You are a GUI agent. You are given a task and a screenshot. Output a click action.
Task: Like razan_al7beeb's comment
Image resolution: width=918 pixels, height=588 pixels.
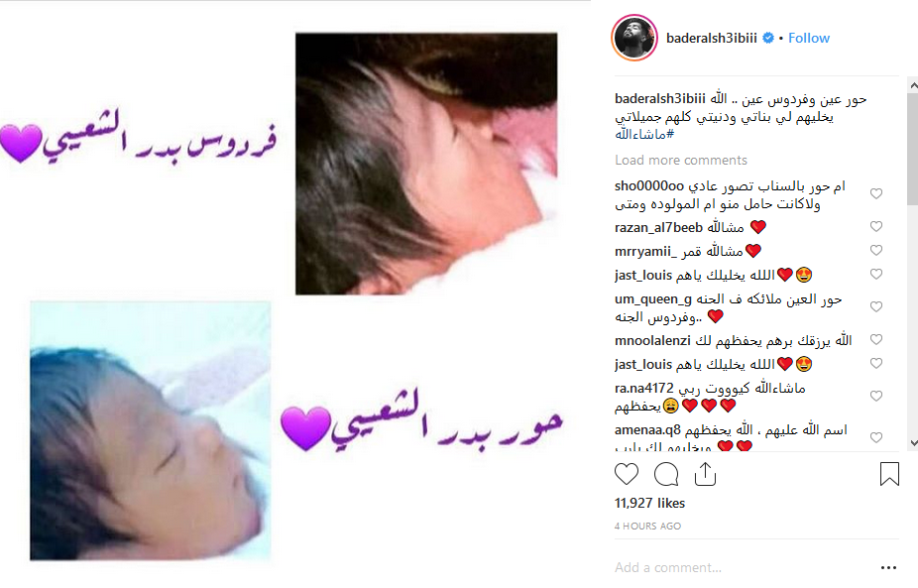875,227
